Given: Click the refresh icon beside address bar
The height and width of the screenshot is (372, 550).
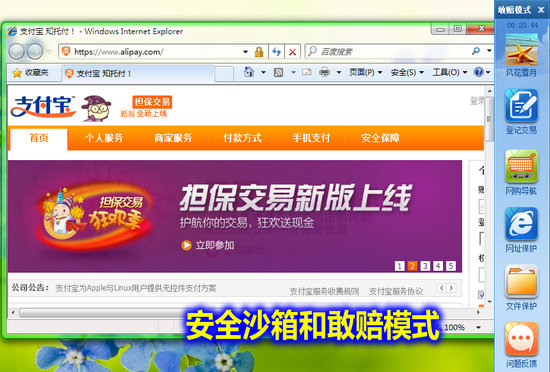Looking at the screenshot, I should pos(276,52).
